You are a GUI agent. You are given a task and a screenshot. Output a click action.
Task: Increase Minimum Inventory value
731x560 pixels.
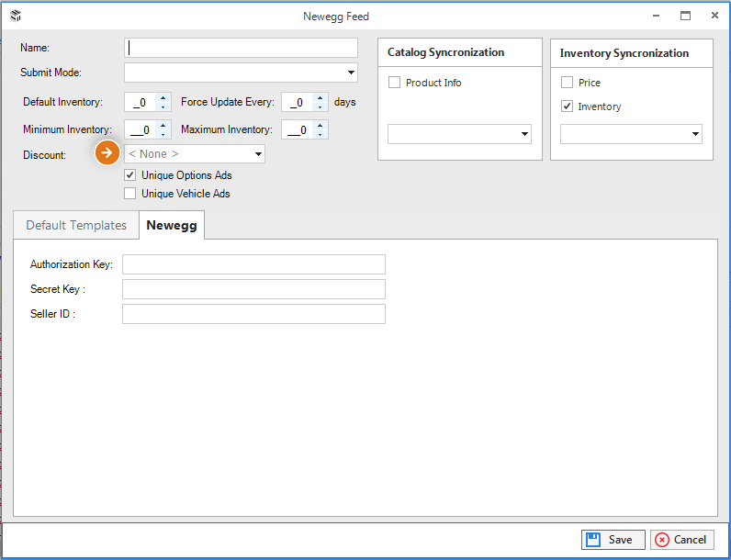pos(163,125)
